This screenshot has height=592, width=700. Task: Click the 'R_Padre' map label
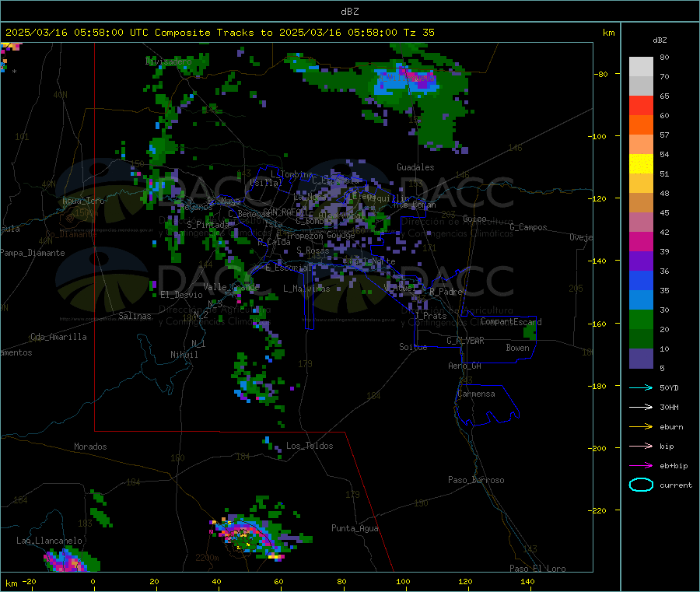pyautogui.click(x=446, y=292)
